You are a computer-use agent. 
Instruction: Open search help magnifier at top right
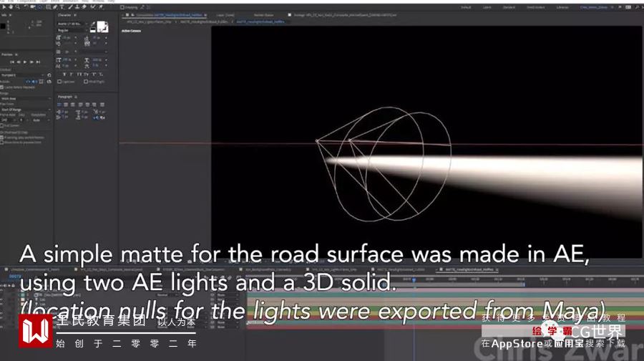638,7
